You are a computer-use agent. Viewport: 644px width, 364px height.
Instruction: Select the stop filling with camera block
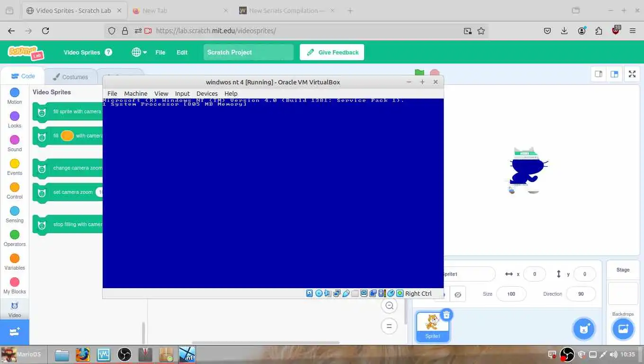[x=68, y=224]
